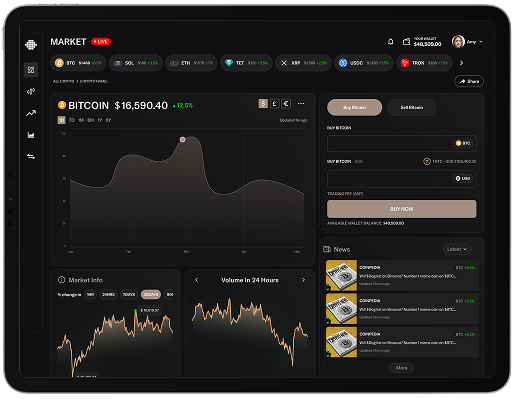This screenshot has width=515, height=399.
Task: Click the BUY NOW button
Action: point(402,209)
